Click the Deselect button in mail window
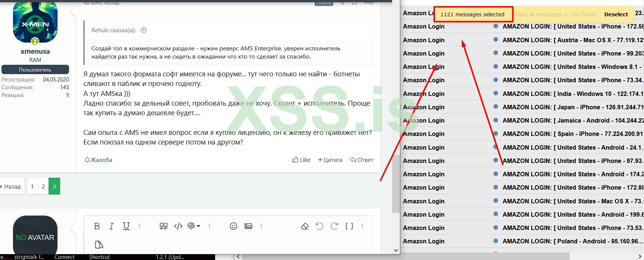This screenshot has width=644, height=260. pos(616,14)
